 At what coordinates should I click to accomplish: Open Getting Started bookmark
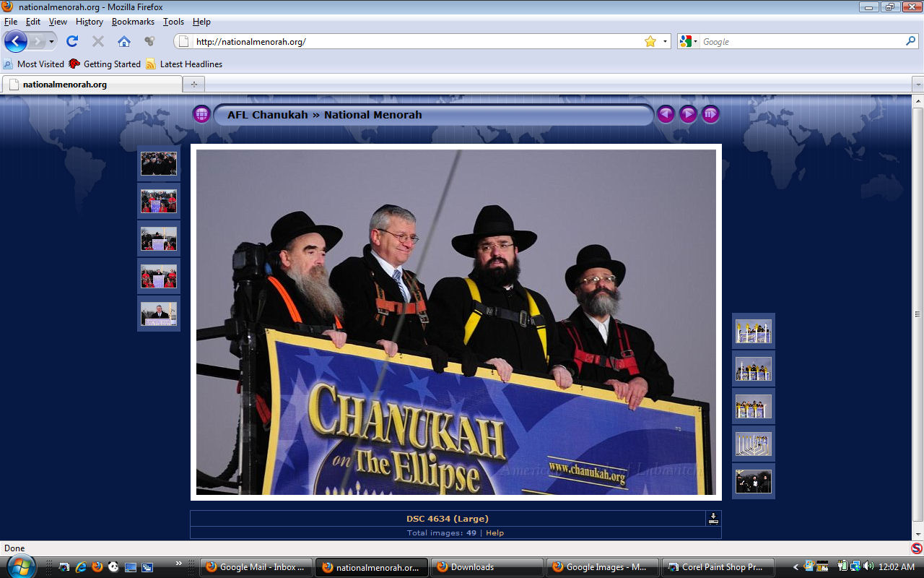pos(105,64)
